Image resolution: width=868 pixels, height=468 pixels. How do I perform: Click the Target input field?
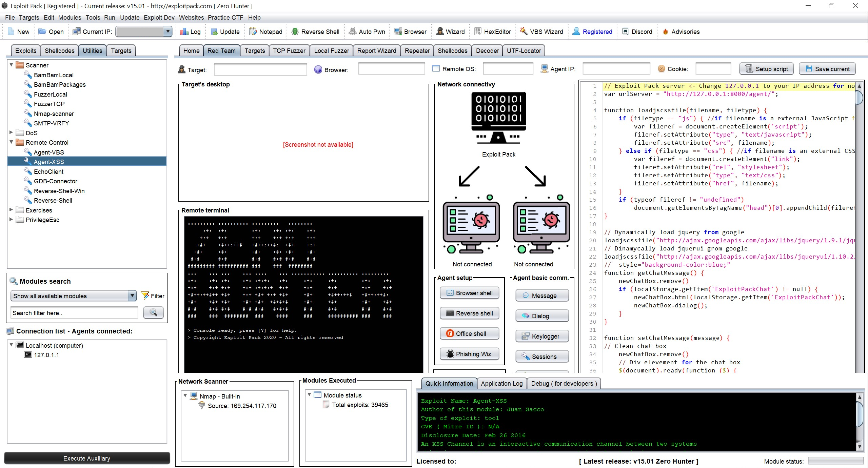tap(260, 69)
